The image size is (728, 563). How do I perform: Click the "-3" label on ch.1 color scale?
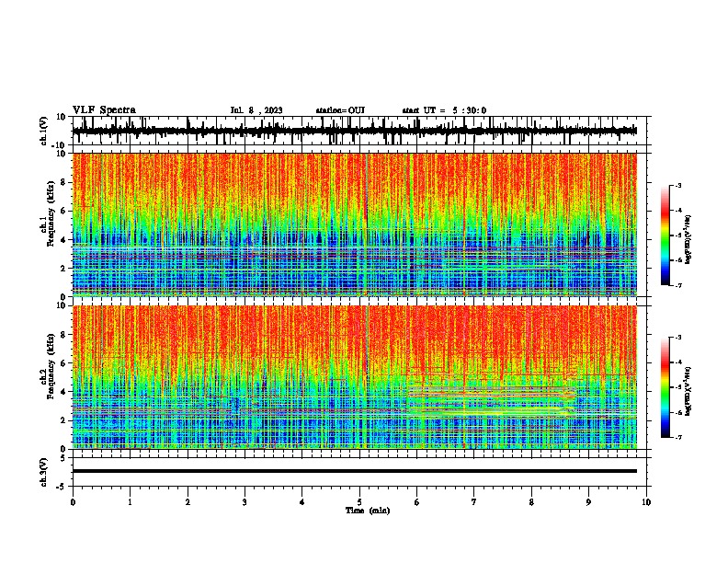[x=678, y=186]
